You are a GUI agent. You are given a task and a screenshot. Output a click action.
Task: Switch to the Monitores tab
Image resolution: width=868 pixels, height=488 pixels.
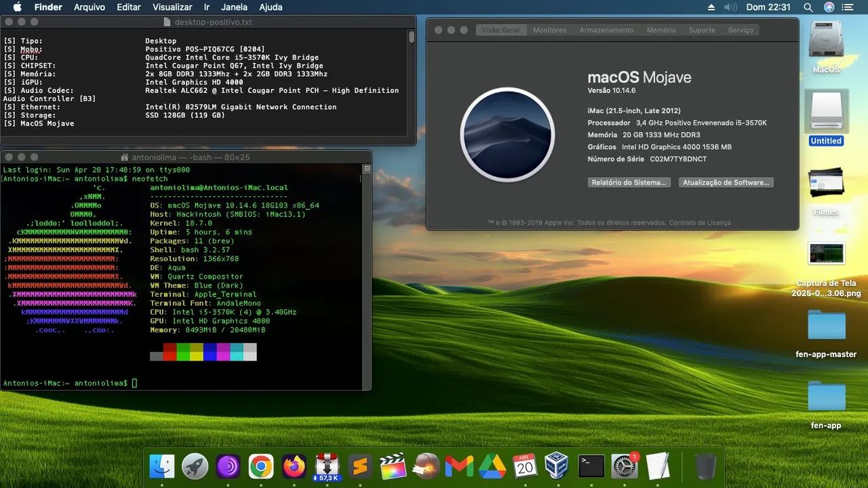click(x=549, y=30)
